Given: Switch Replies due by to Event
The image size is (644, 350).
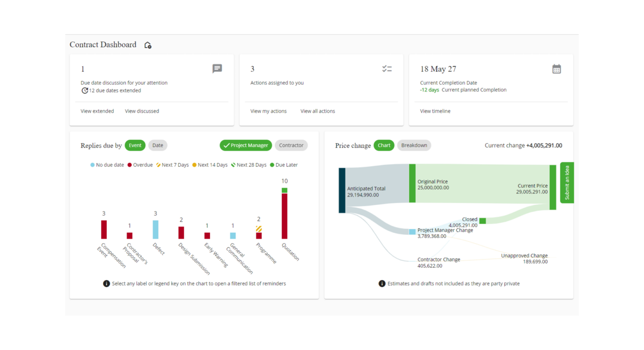Looking at the screenshot, I should (135, 145).
